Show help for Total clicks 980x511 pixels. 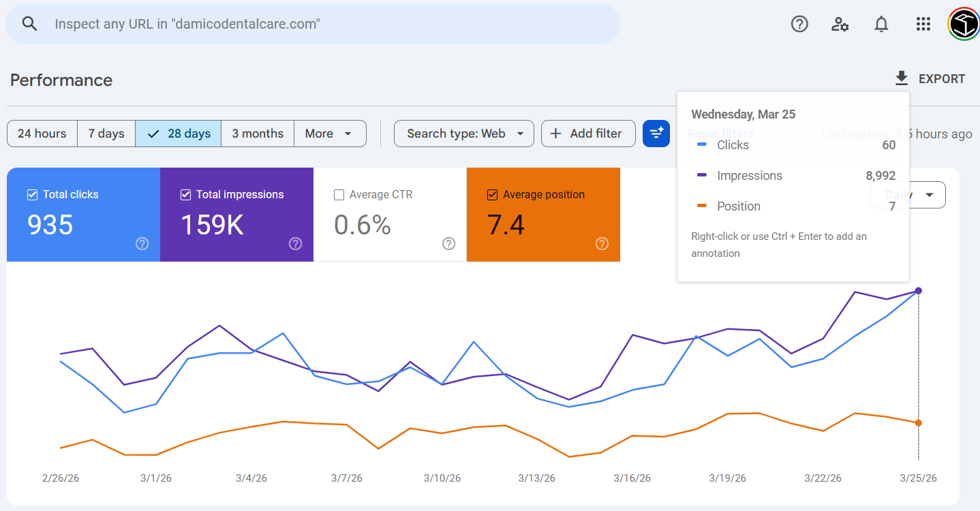tap(142, 243)
